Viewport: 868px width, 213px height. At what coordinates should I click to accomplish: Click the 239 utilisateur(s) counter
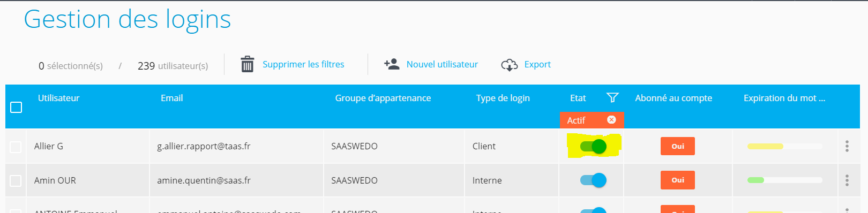click(173, 66)
